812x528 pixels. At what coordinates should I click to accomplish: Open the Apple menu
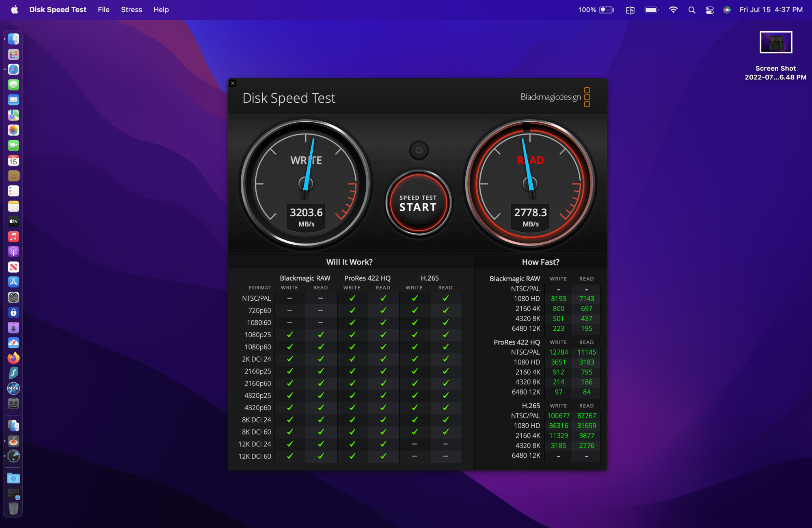click(x=15, y=10)
